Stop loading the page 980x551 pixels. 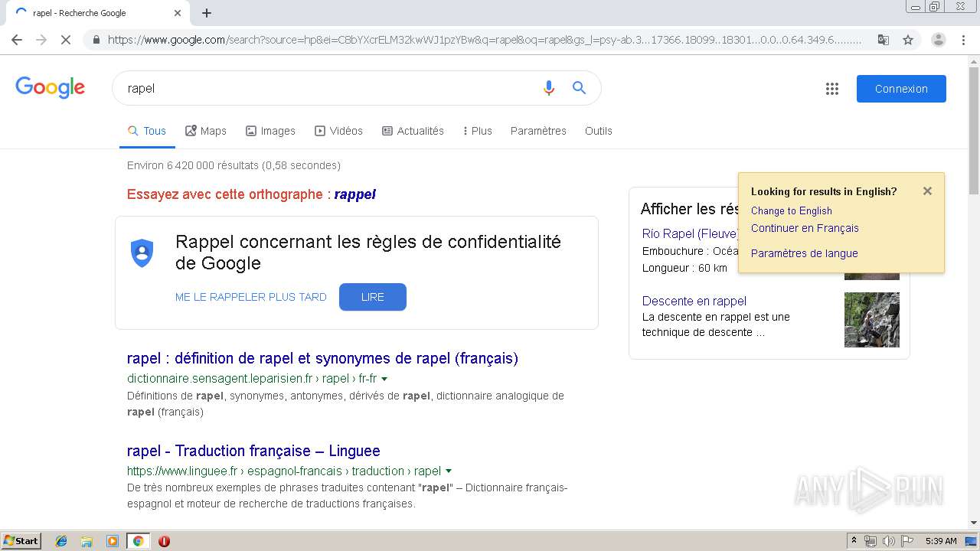tap(66, 40)
